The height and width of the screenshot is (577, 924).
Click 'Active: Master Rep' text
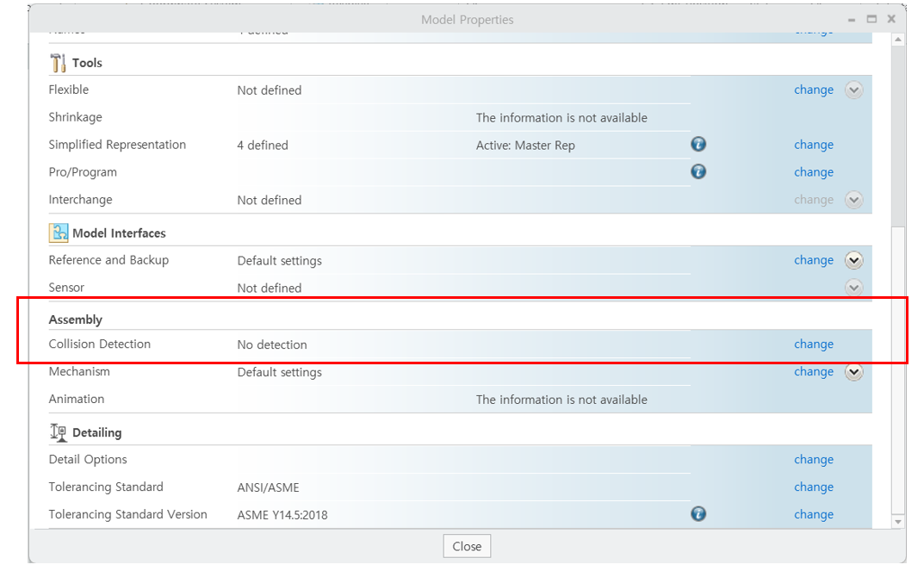(525, 145)
